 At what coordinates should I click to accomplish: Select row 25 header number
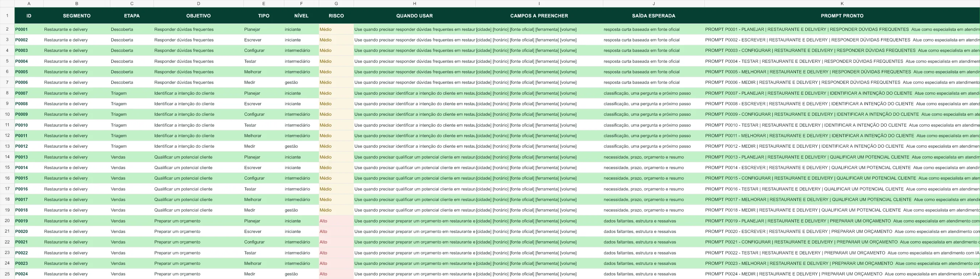pos(7,274)
